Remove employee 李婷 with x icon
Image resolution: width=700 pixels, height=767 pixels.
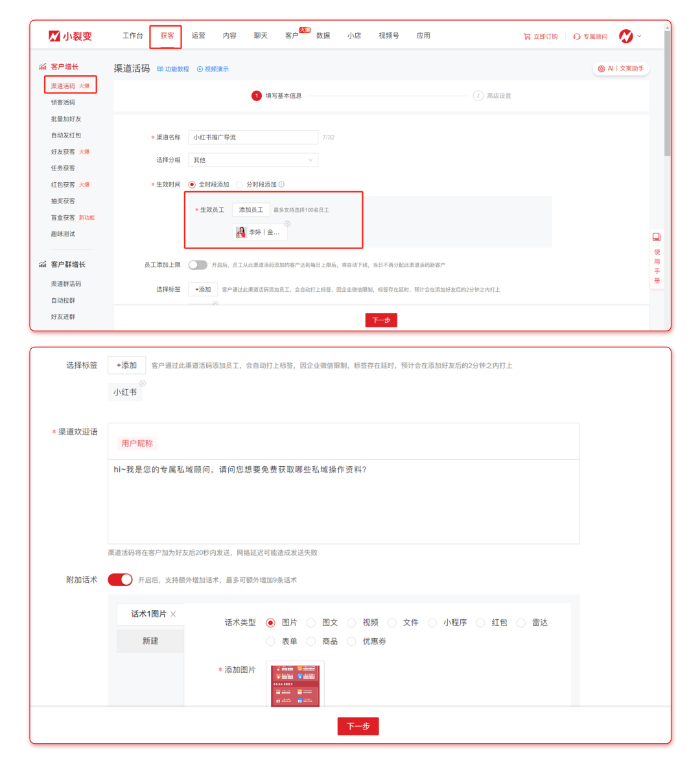pyautogui.click(x=287, y=224)
